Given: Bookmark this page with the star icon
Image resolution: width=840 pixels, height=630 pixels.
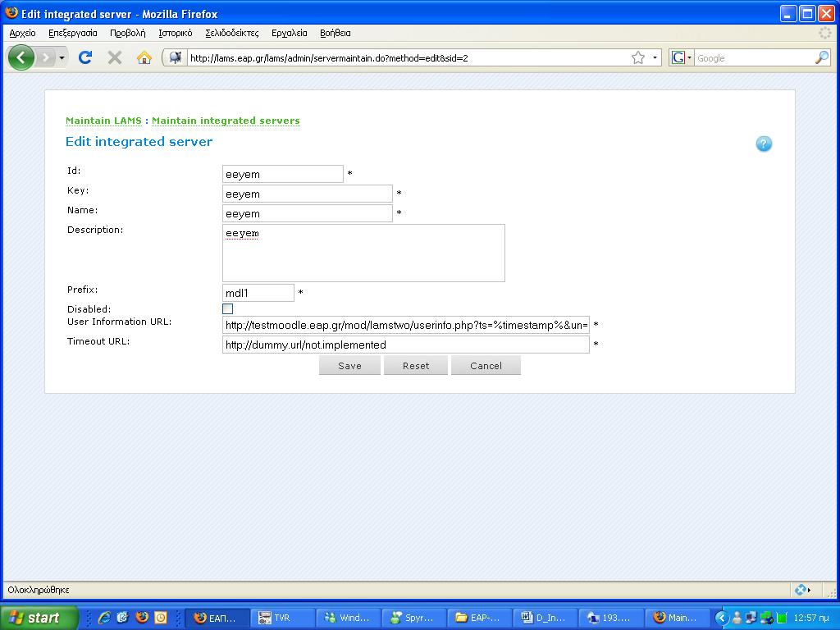Looking at the screenshot, I should tap(637, 57).
